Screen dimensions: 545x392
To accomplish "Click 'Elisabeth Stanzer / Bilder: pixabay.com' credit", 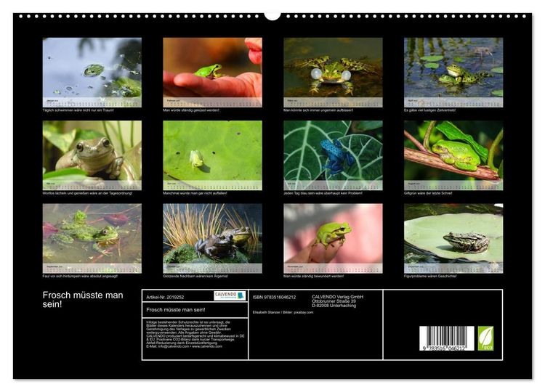I will (283, 312).
